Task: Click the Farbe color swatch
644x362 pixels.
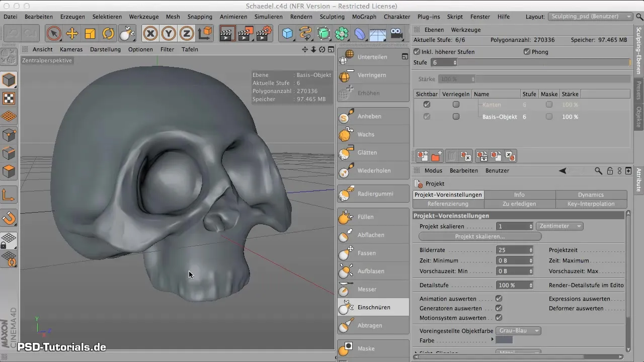Action: pos(504,340)
